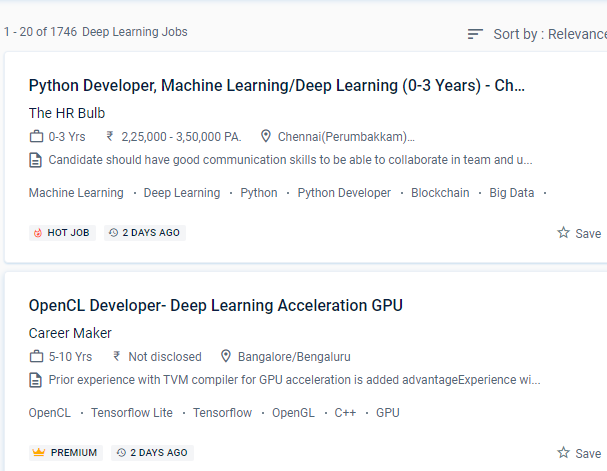This screenshot has height=471, width=607.
Task: Click star icon to save Python Developer job
Action: (564, 233)
